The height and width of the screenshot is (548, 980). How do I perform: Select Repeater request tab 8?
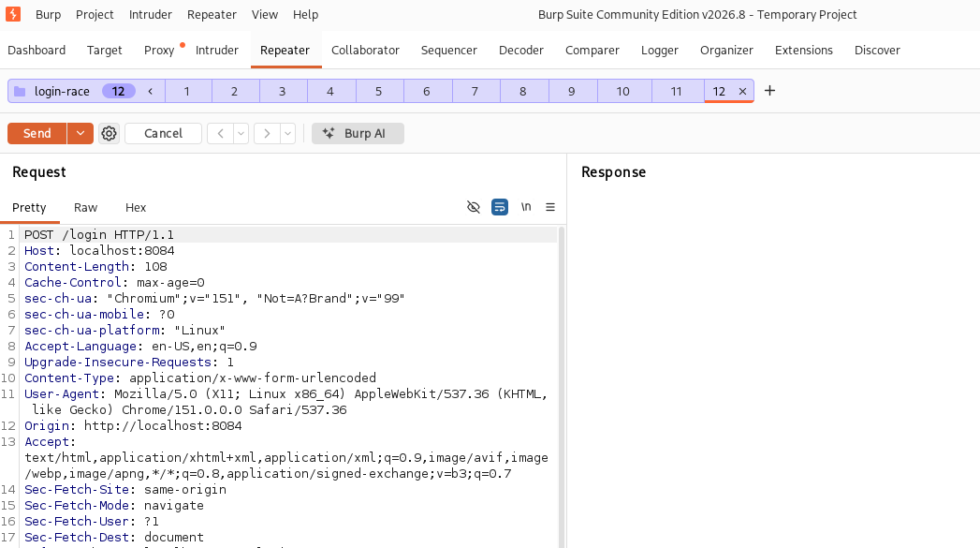(523, 92)
